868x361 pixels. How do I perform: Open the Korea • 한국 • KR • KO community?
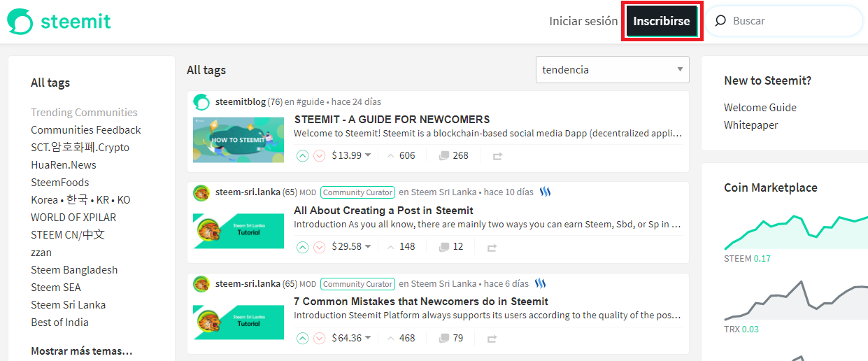[80, 200]
